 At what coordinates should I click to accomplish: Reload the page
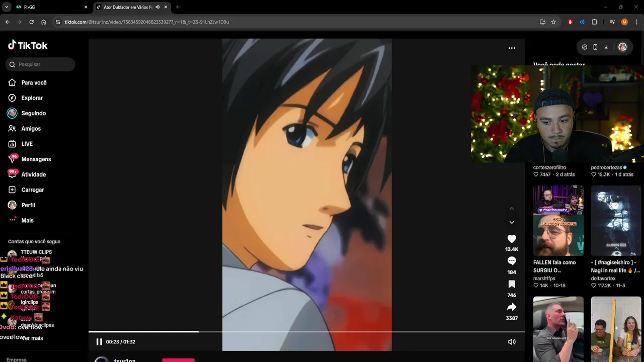pyautogui.click(x=31, y=22)
